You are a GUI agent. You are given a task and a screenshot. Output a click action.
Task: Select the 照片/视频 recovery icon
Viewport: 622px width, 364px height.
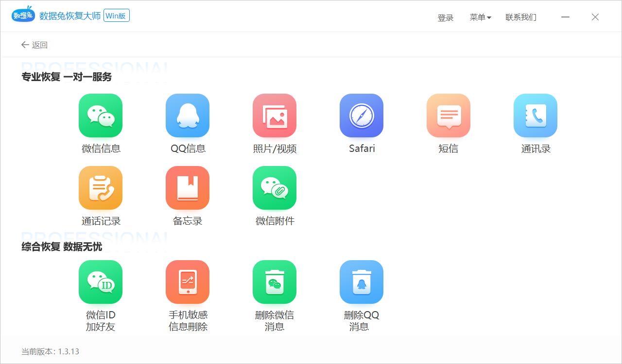pos(275,116)
